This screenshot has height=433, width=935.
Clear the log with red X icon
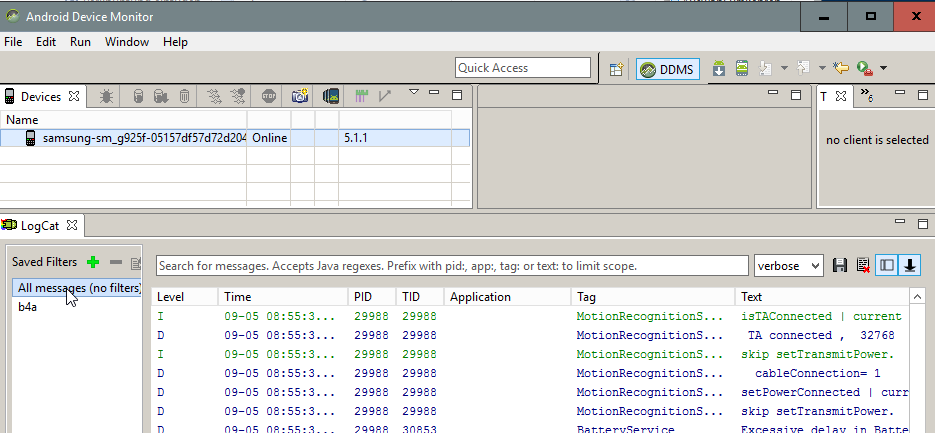tap(863, 265)
